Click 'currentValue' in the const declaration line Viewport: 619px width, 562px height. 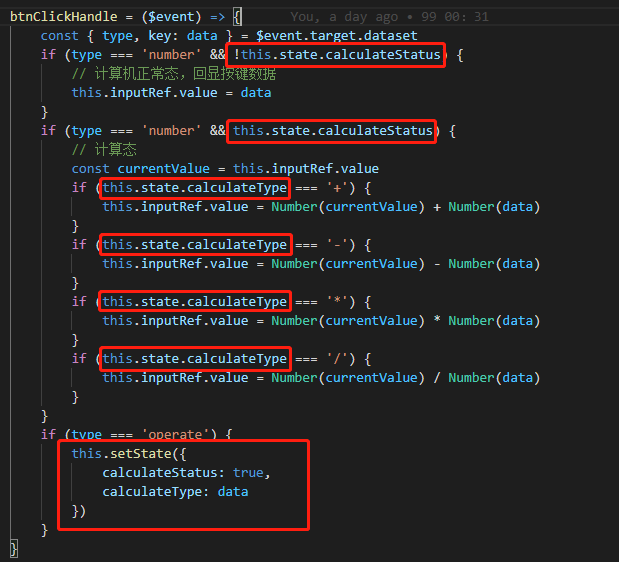(163, 169)
